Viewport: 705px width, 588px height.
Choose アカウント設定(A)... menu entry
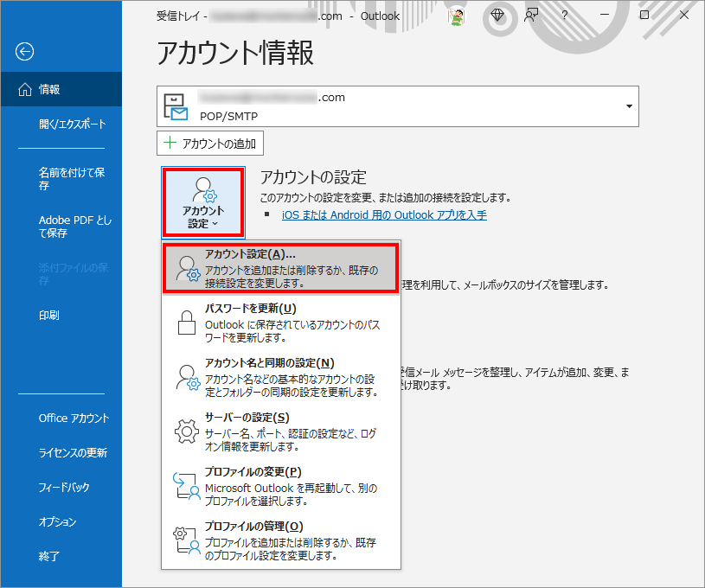pos(280,268)
